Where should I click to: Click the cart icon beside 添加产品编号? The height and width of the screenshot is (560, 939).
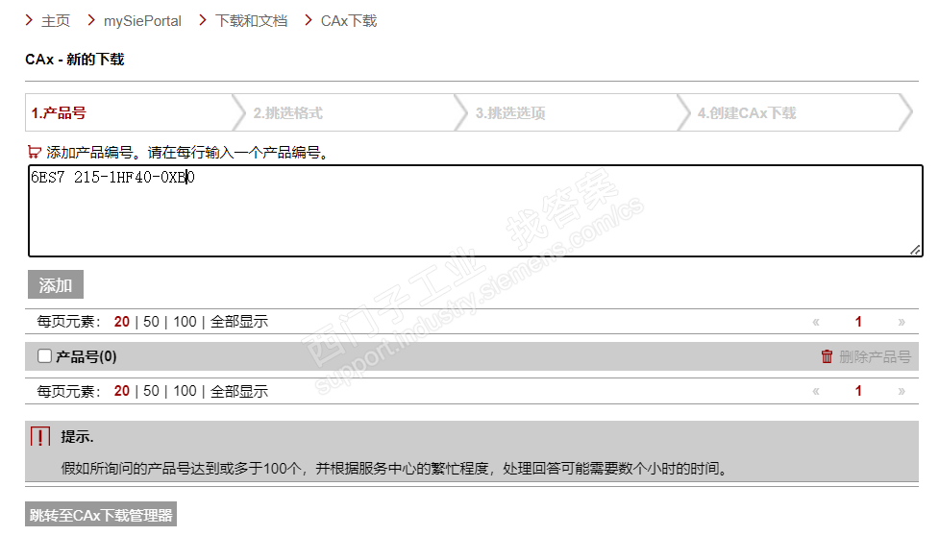point(35,152)
